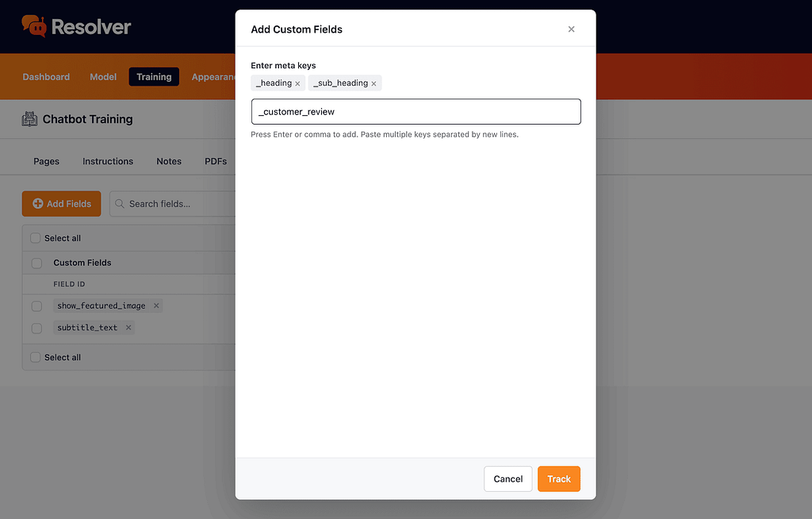The image size is (812, 519).
Task: Check the Custom Fields checkbox
Action: click(36, 263)
